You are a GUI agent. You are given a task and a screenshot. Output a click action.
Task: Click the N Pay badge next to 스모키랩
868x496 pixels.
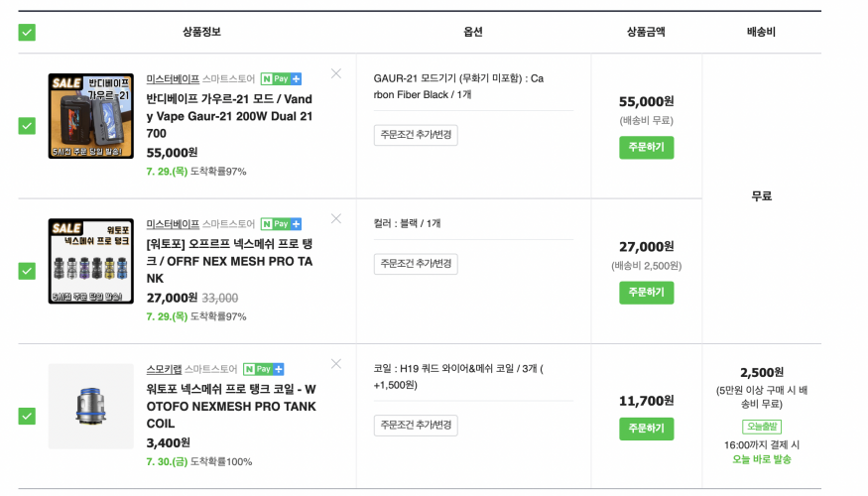264,369
